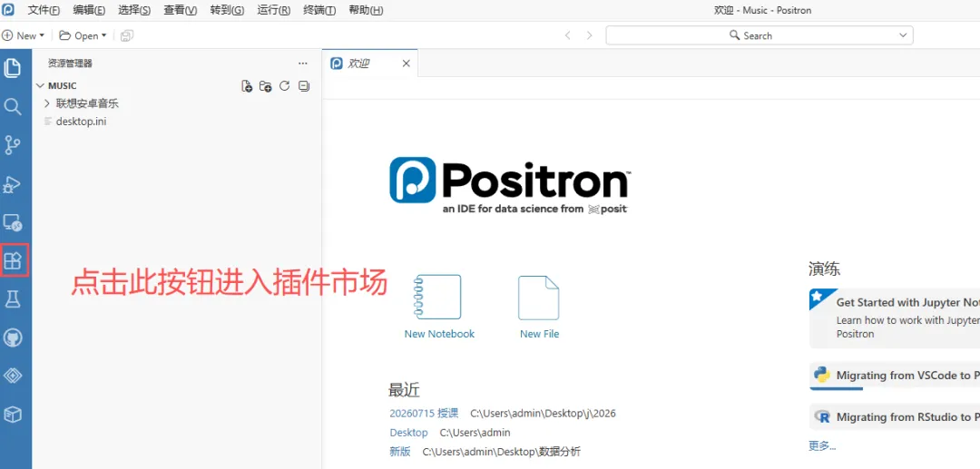Click the 演练 heading
980x469 pixels.
click(x=824, y=269)
